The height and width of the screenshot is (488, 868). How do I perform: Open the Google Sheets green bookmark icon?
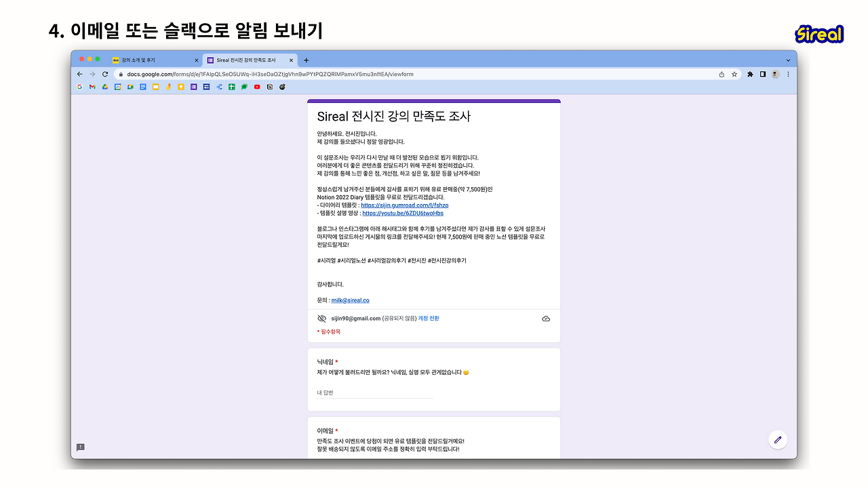[x=232, y=87]
